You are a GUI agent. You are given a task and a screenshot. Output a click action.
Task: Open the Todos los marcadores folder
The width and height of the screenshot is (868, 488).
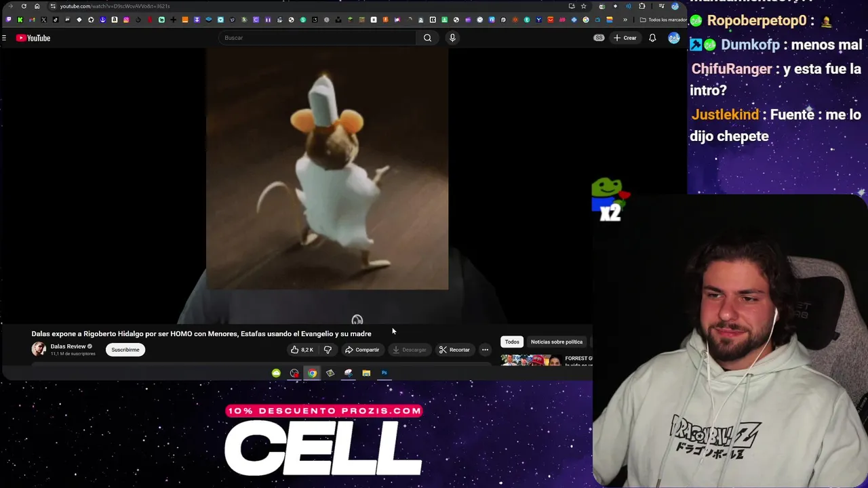tap(663, 20)
